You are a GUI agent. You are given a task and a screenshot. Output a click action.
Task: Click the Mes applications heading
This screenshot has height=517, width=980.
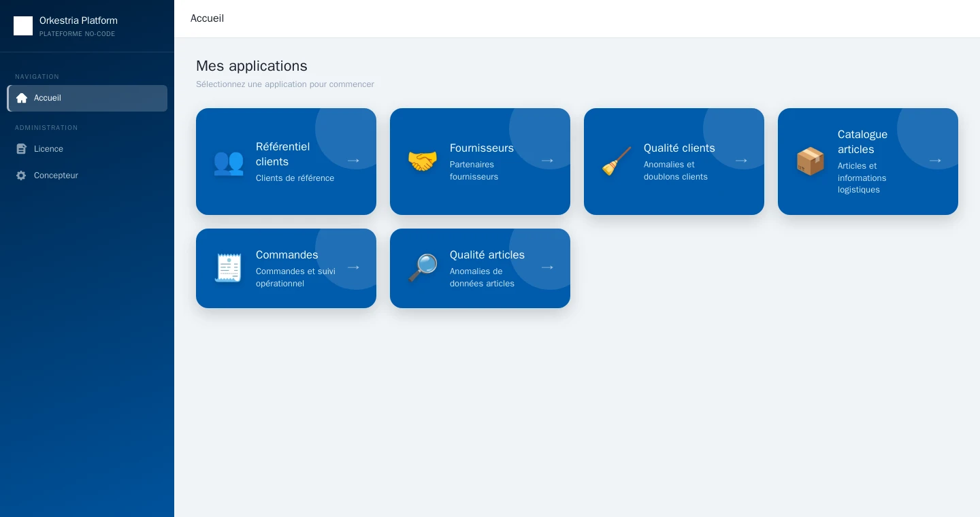pyautogui.click(x=252, y=66)
